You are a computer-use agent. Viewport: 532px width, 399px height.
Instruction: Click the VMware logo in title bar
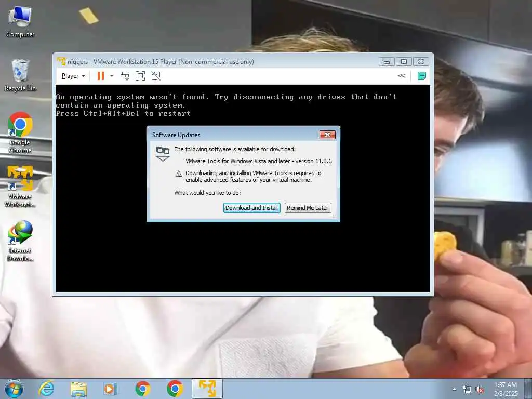point(61,61)
